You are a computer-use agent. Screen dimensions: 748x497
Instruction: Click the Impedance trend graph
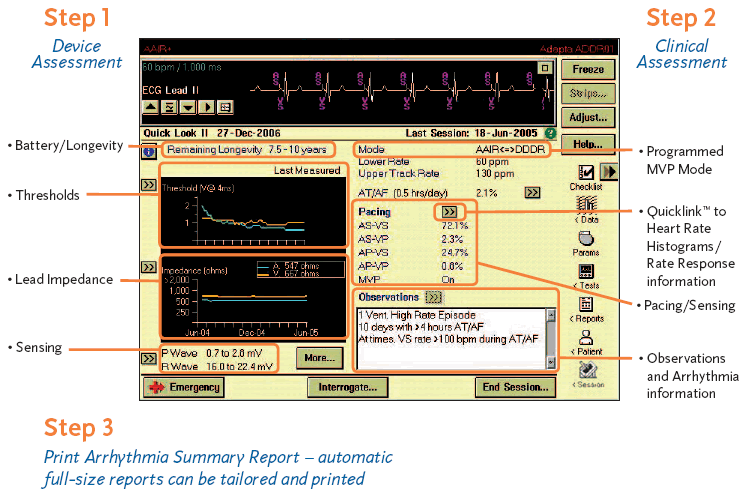point(253,297)
